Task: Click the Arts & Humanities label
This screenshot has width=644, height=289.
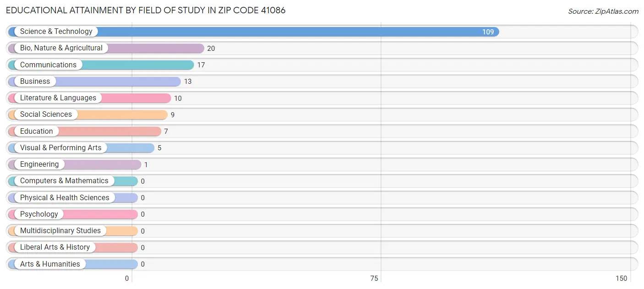Action: click(x=50, y=264)
